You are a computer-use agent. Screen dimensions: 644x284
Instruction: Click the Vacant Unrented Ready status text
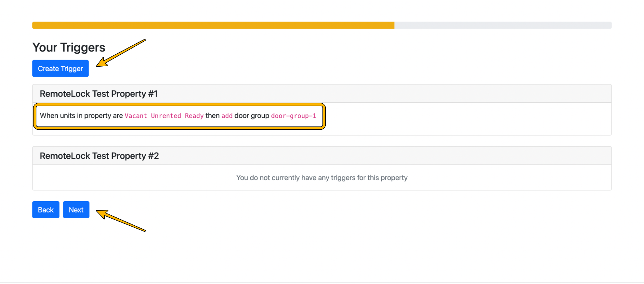(164, 116)
